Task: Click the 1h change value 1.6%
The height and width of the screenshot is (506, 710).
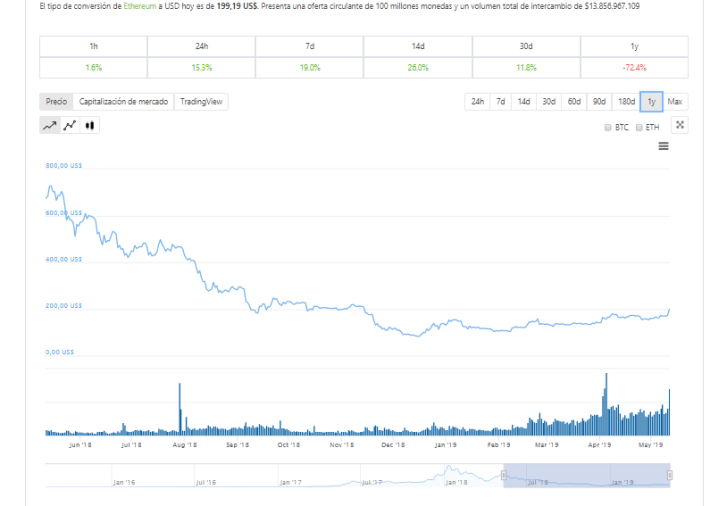Action: [x=94, y=67]
